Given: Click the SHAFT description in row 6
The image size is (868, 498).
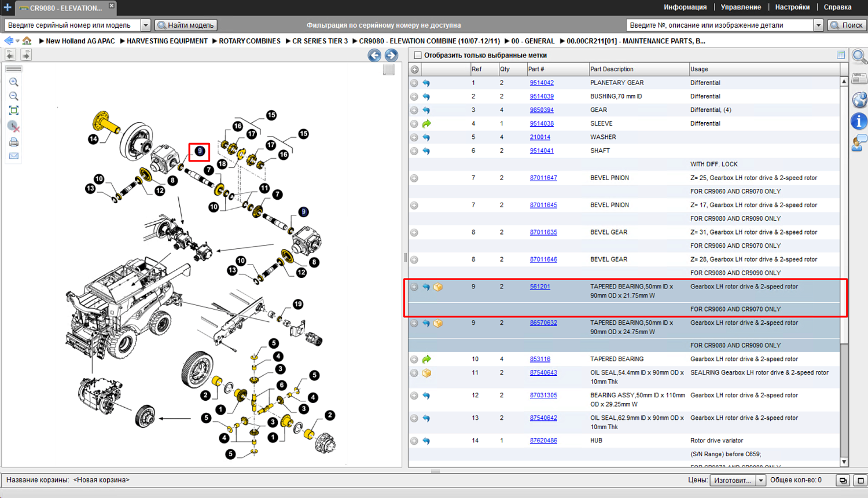Looking at the screenshot, I should click(600, 151).
